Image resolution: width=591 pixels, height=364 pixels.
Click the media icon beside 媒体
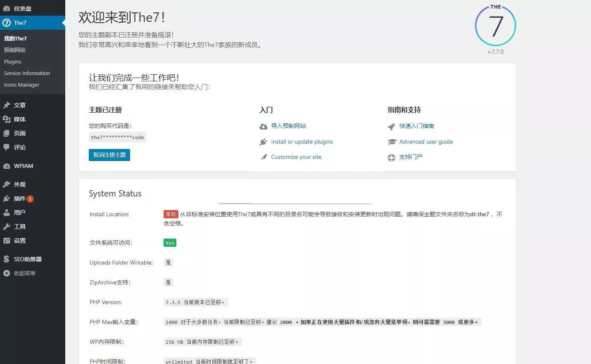click(x=7, y=119)
